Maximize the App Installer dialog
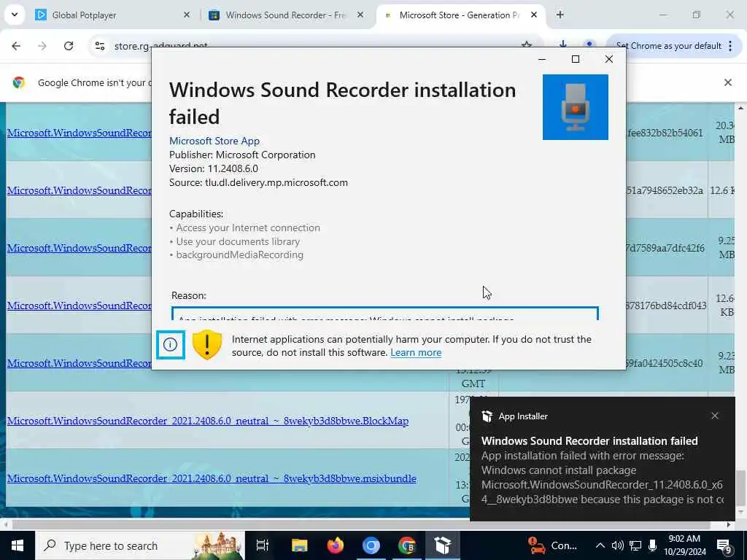This screenshot has height=560, width=747. click(576, 59)
